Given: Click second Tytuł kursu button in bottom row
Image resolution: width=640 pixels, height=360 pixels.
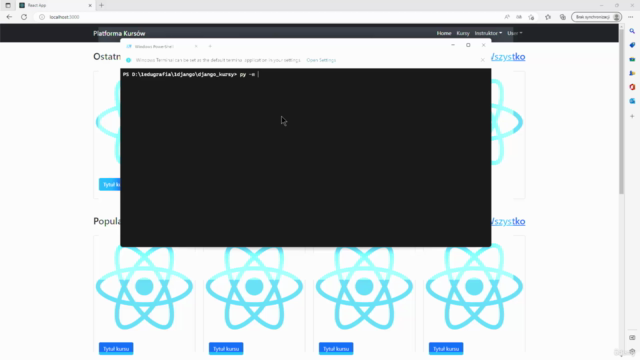Looking at the screenshot, I should tap(226, 349).
